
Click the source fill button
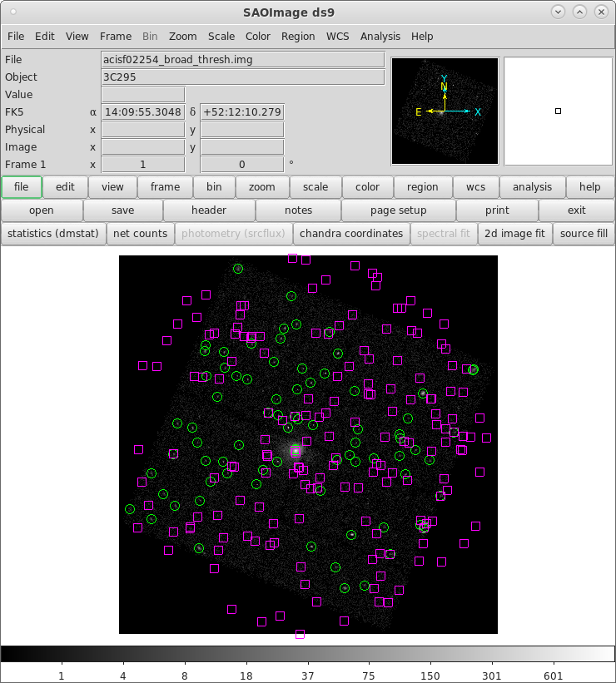[584, 234]
